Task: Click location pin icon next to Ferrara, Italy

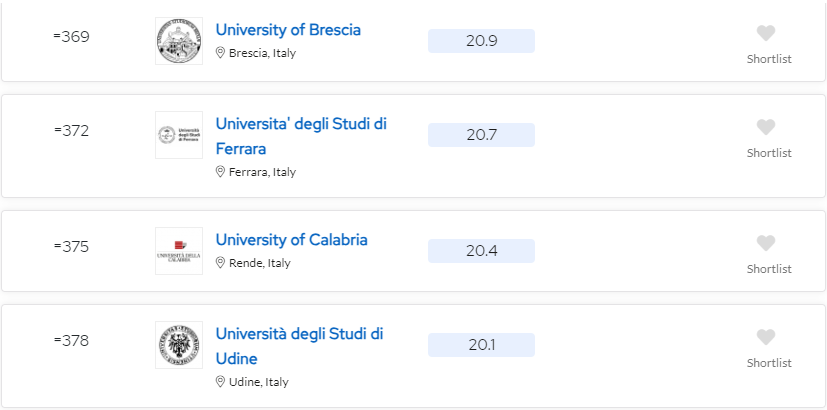Action: pyautogui.click(x=220, y=172)
